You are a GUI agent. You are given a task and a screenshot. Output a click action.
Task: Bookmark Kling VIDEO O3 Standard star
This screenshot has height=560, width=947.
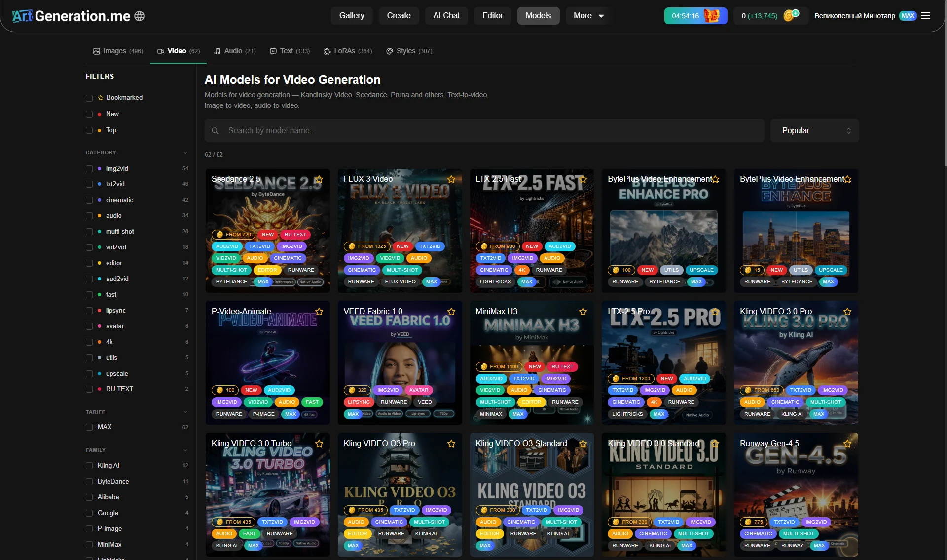[x=583, y=444]
